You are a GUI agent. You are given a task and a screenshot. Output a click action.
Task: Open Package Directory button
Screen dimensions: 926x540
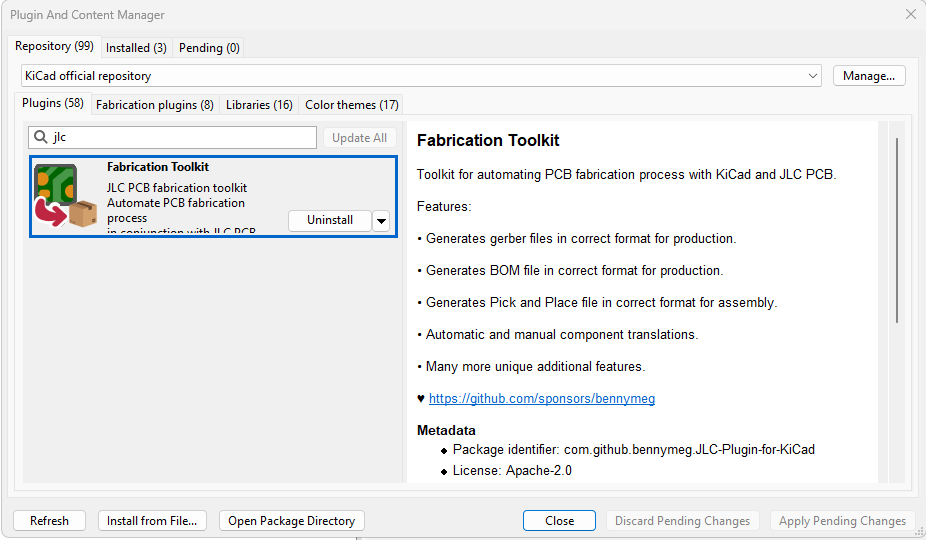291,521
